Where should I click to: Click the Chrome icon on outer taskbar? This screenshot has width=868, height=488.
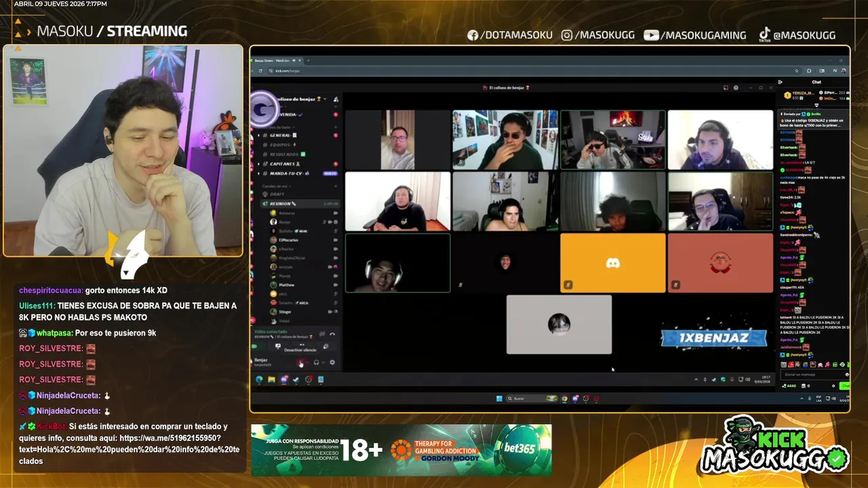[564, 399]
